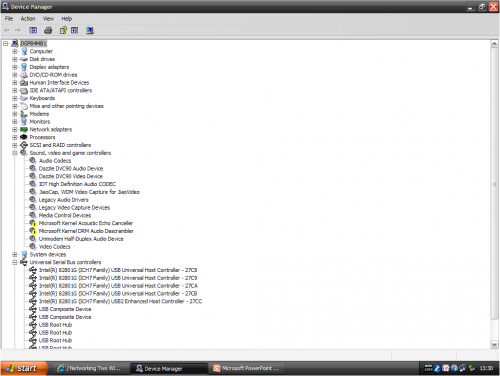
Task: Expand the System devices node
Action: [15, 254]
